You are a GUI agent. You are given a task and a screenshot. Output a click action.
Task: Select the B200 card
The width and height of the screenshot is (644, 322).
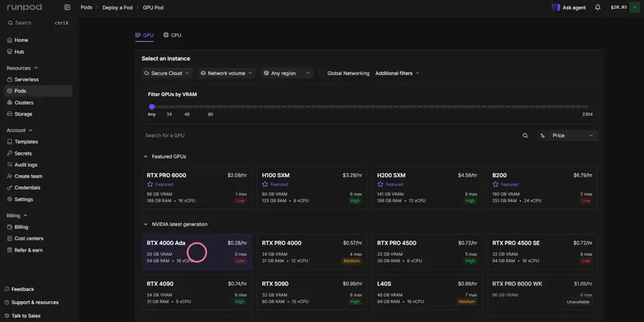point(542,188)
